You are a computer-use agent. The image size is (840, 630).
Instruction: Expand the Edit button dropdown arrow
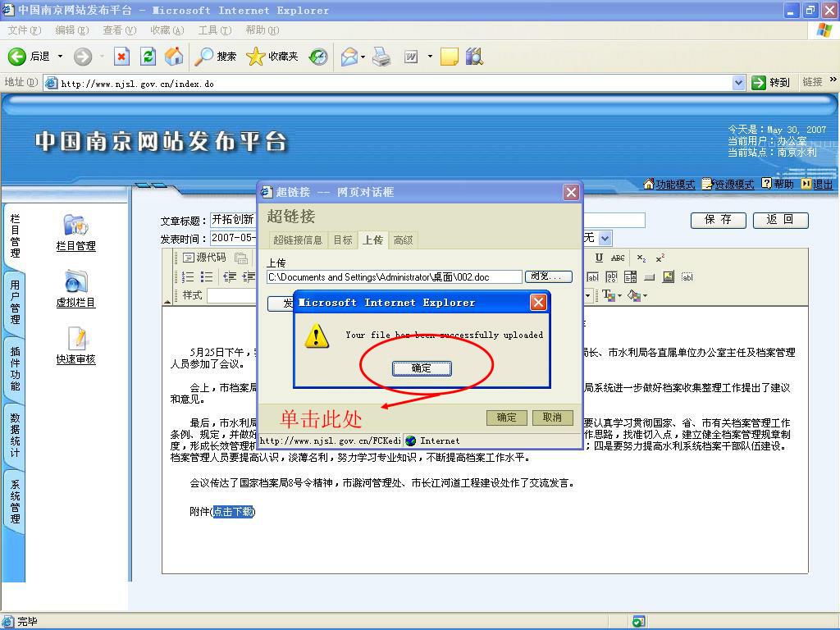pyautogui.click(x=430, y=57)
